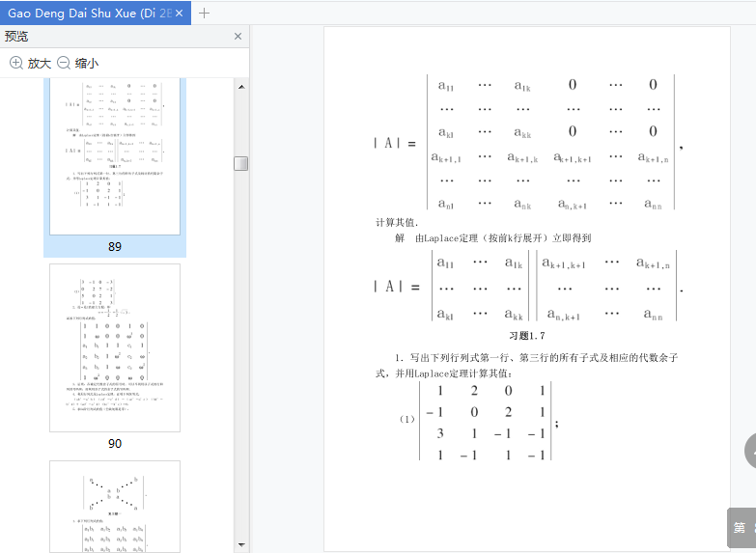Click the thumbnail panel scrollbar handle

pos(241,163)
